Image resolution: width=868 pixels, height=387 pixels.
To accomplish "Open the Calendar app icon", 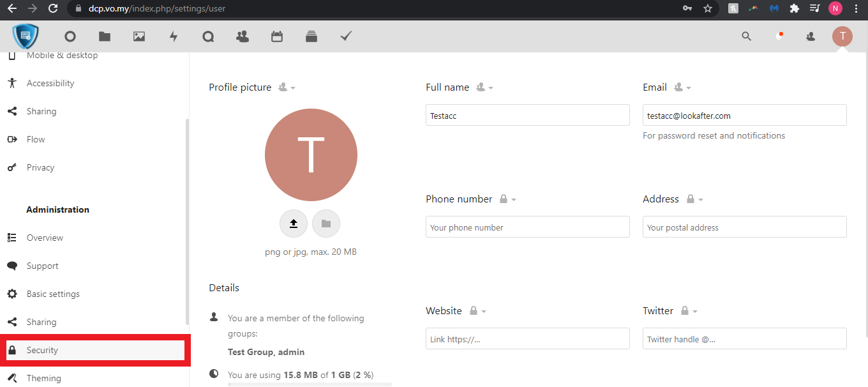I will [277, 36].
